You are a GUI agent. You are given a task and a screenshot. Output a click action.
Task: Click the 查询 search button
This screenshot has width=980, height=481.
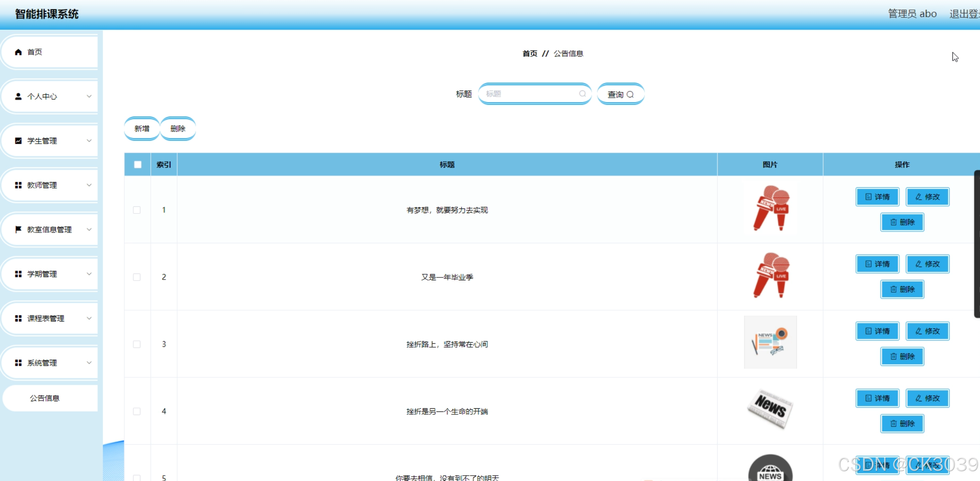(x=620, y=94)
